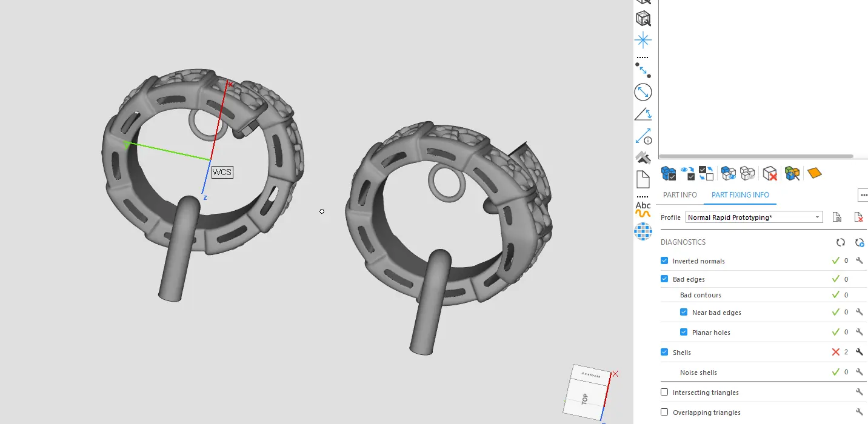Click the orange plane icon
The image size is (868, 424).
pos(815,173)
